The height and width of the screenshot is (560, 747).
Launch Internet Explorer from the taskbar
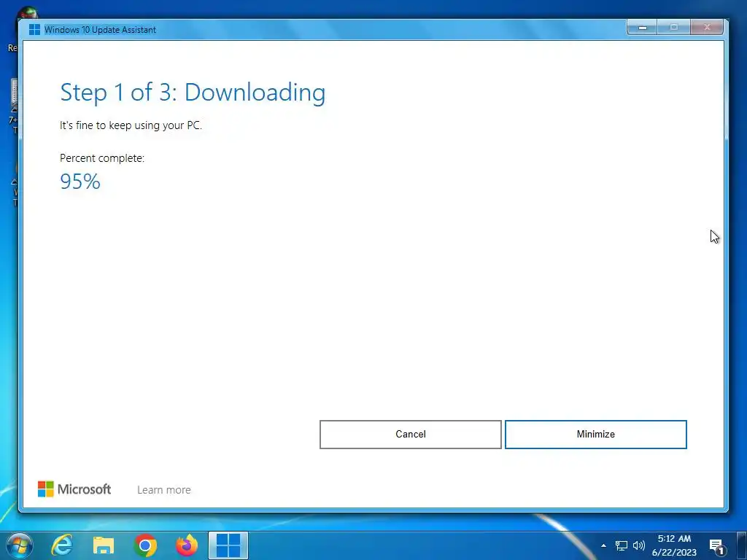62,545
